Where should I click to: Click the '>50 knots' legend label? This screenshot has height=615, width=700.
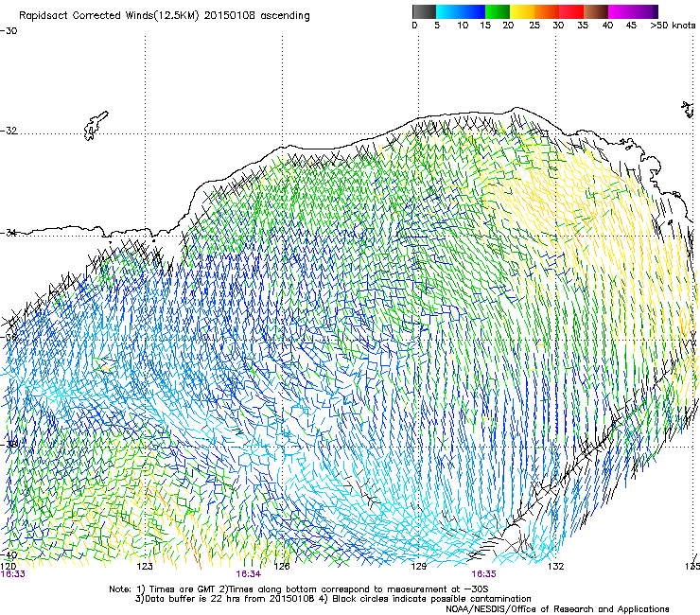click(x=673, y=26)
